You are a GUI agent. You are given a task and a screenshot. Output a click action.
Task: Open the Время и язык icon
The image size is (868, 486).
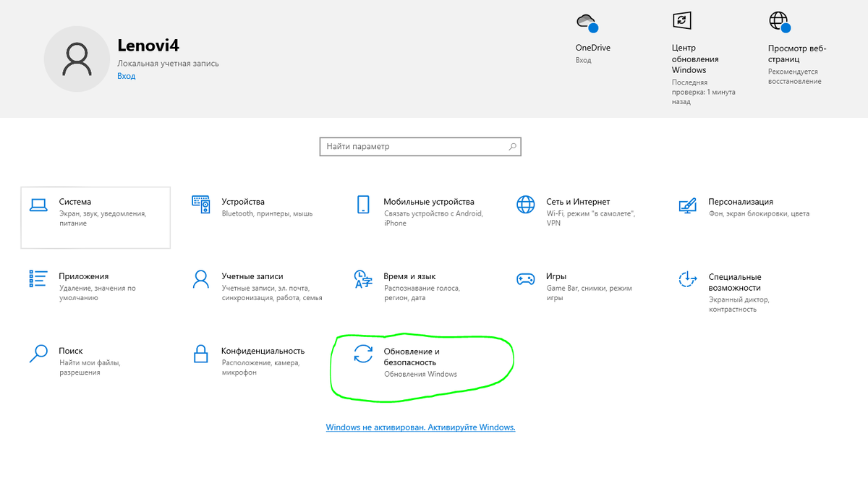pos(363,278)
